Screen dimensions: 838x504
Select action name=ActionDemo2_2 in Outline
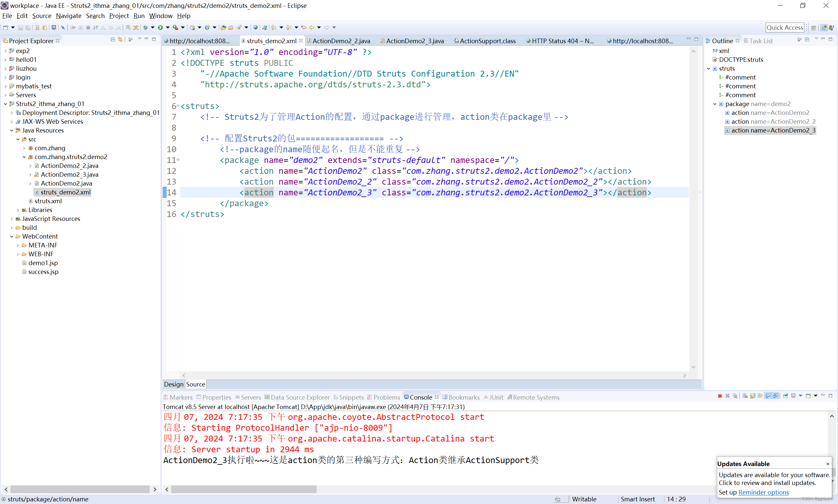pyautogui.click(x=770, y=122)
